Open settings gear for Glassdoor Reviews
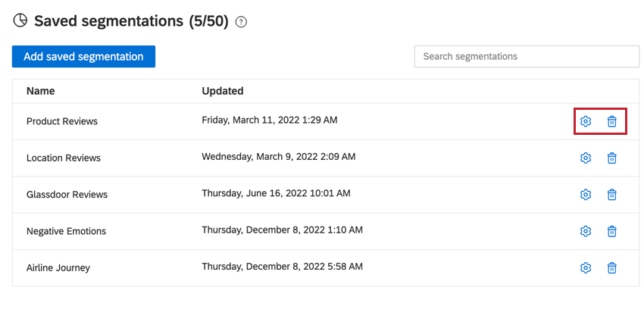Viewport: 644px width, 322px height. coord(585,195)
